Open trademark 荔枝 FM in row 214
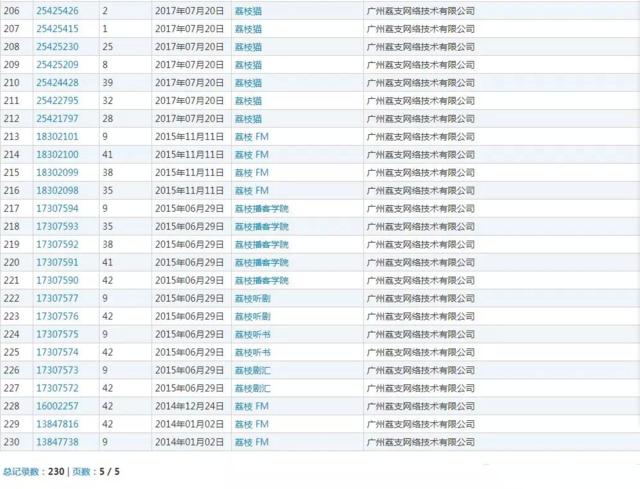This screenshot has height=489, width=640. (252, 155)
